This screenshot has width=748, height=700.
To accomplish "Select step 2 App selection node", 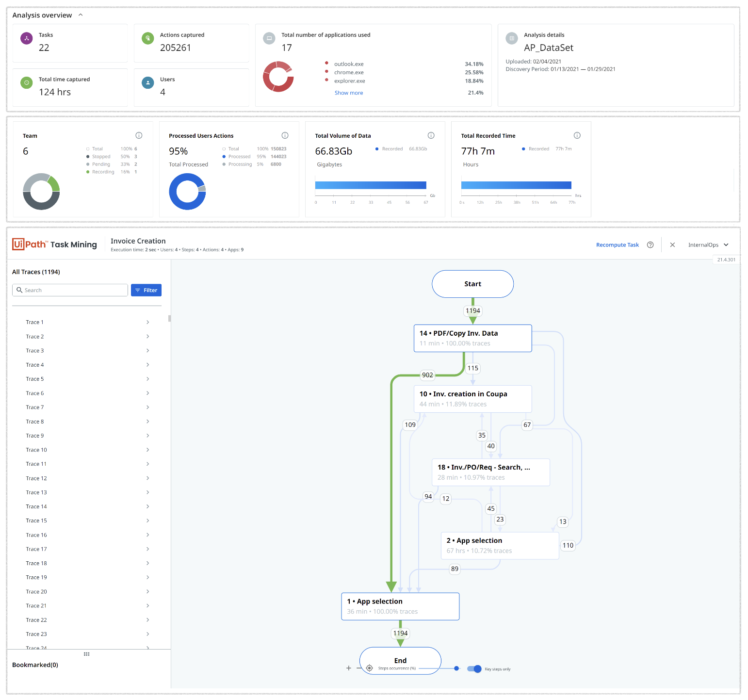I will point(500,546).
